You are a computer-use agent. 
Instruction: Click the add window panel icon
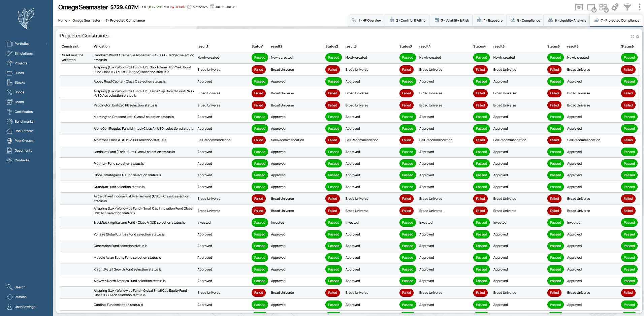pos(591,8)
